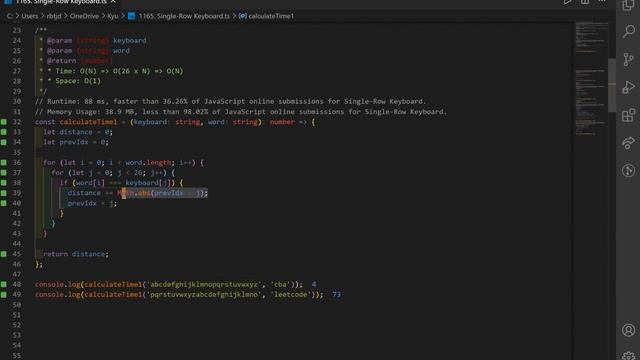Click the Memory Usage comment on line 31
The width and height of the screenshot is (640, 360).
click(241, 111)
